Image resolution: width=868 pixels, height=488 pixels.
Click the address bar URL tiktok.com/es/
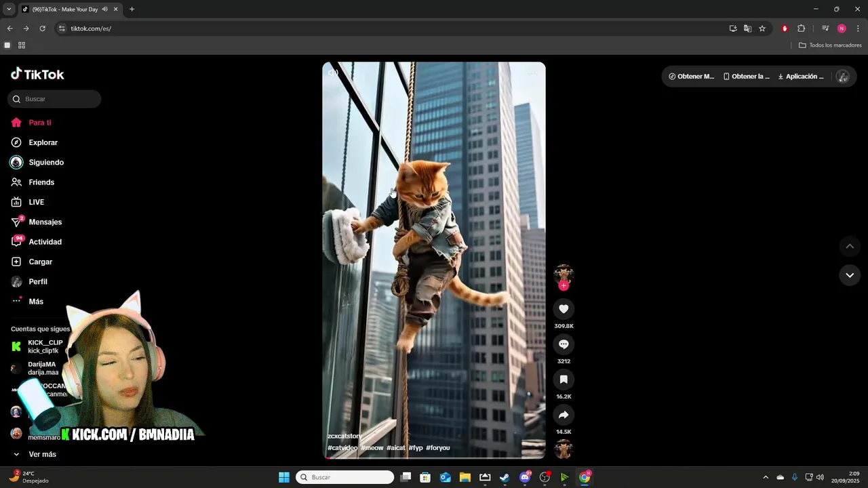point(91,28)
